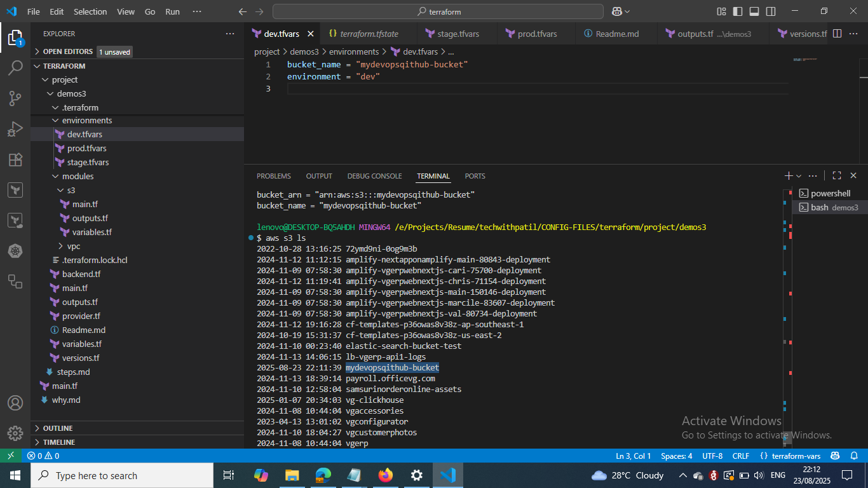Maximize the terminal panel size
The width and height of the screenshot is (868, 488).
tap(836, 176)
